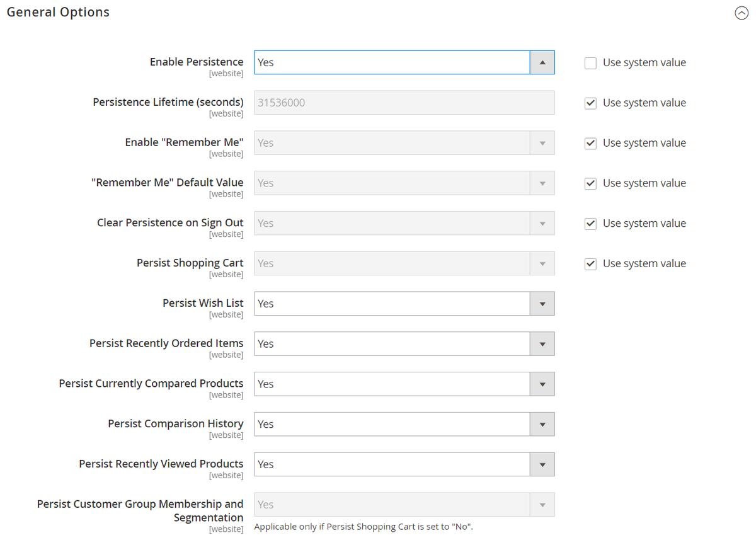Click the Persist Shopping Cart dropdown
The height and width of the screenshot is (545, 756).
point(404,263)
